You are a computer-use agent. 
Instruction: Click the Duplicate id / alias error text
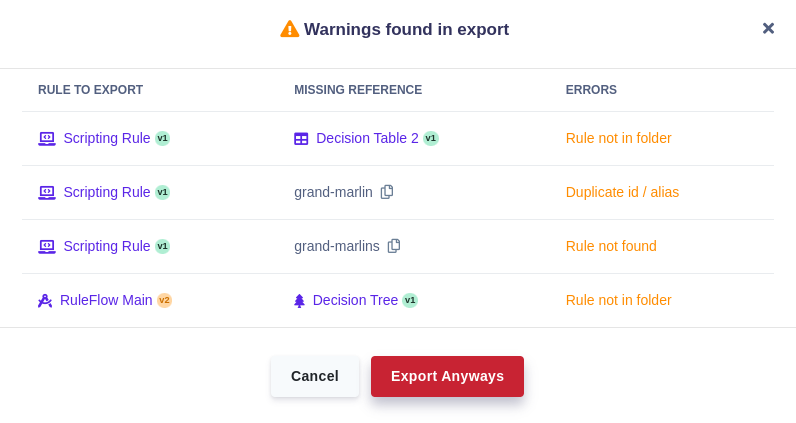tap(622, 192)
